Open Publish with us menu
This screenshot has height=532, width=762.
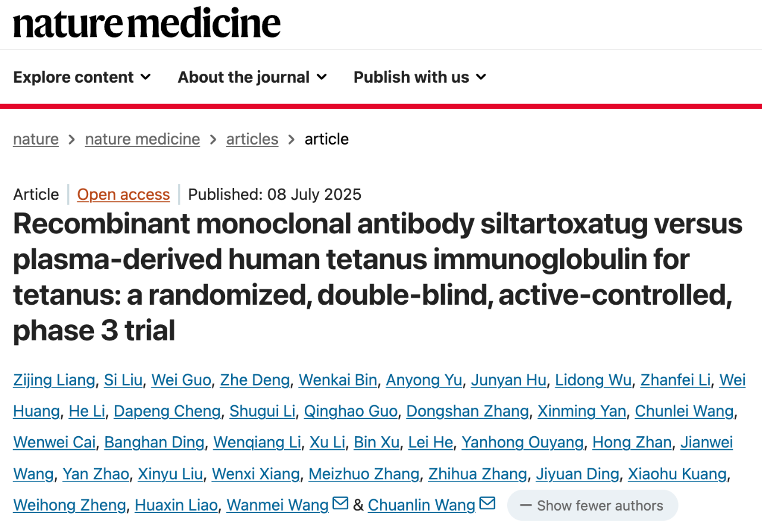(x=420, y=77)
